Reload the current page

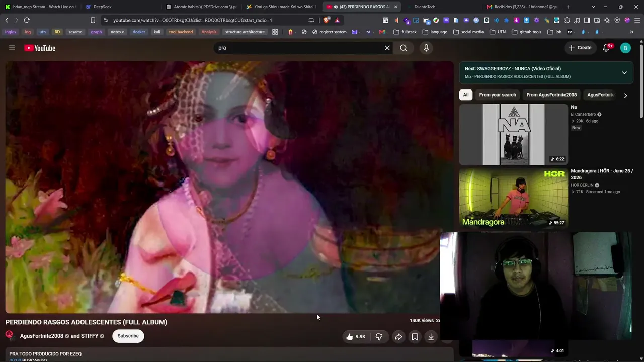coord(27,20)
